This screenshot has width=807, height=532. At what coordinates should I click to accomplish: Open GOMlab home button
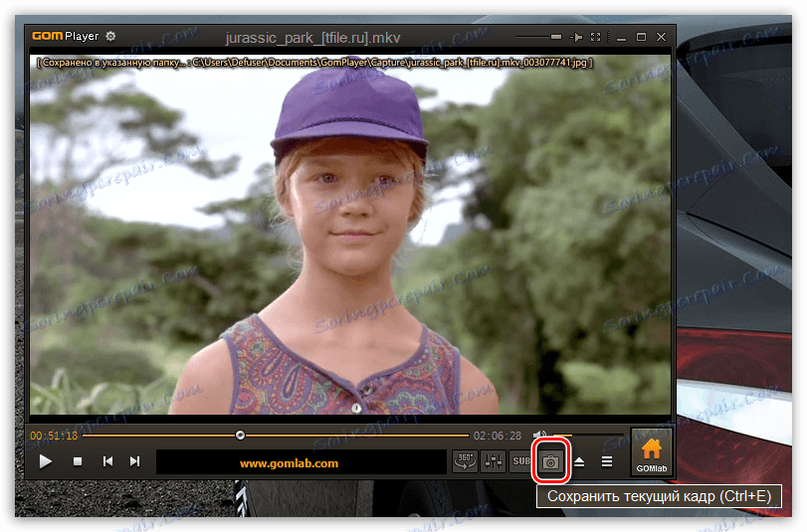tap(651, 452)
